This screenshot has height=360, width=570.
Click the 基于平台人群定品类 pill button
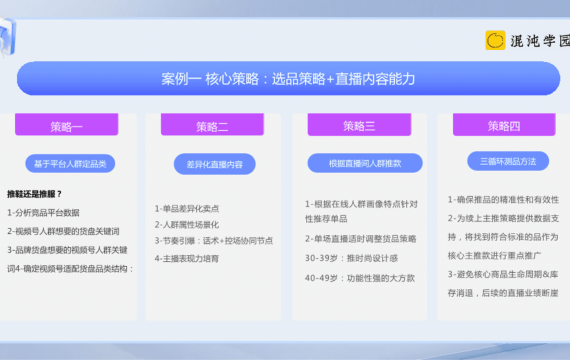(x=70, y=164)
